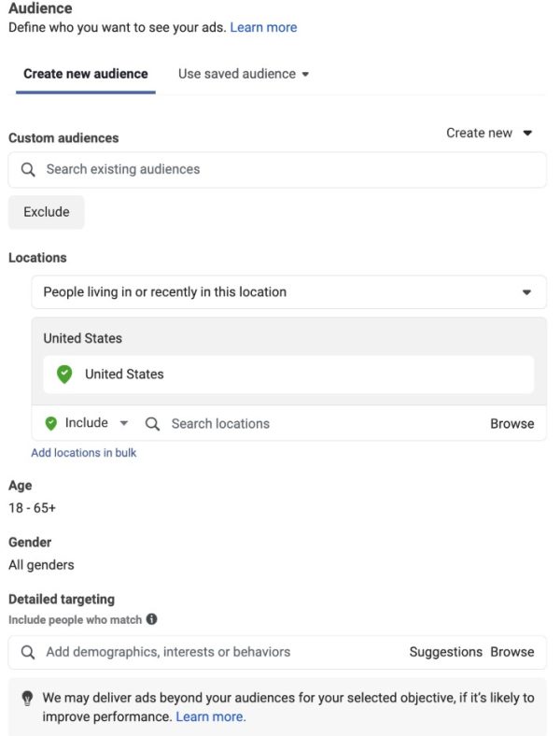Click the search icon in Detailed targeting
Screen dimensions: 560x736
coord(28,652)
